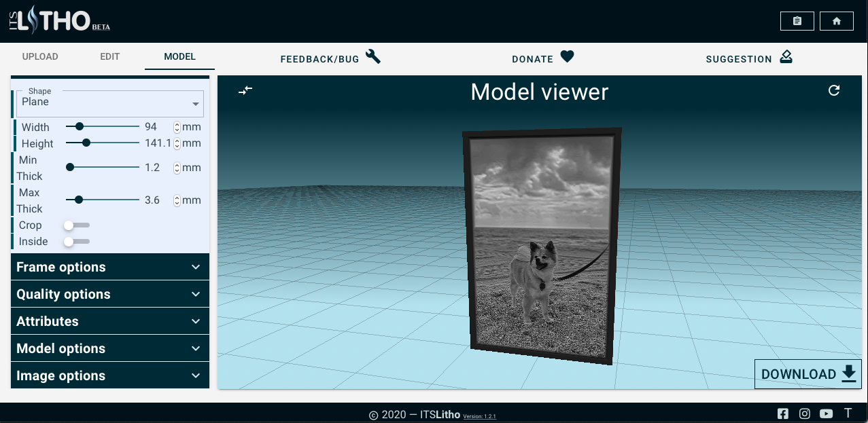Click the Min Thick stepper arrows
This screenshot has height=423, width=868.
177,168
